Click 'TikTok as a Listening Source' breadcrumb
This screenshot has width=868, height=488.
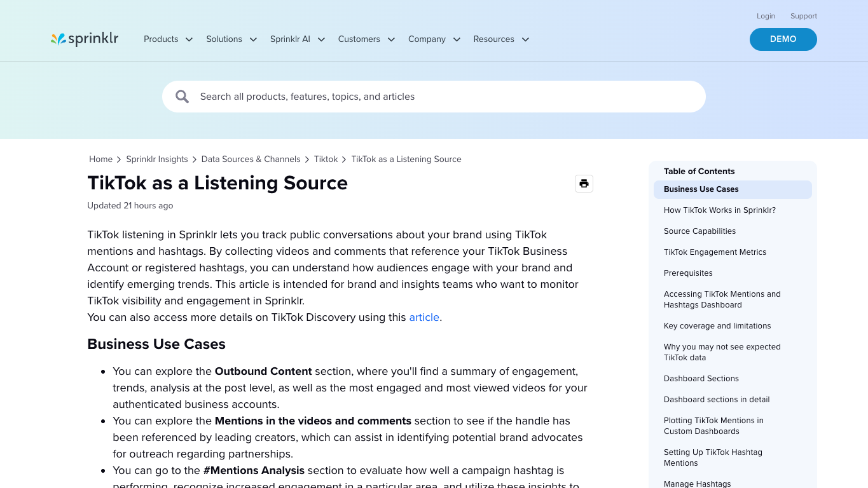pyautogui.click(x=406, y=159)
